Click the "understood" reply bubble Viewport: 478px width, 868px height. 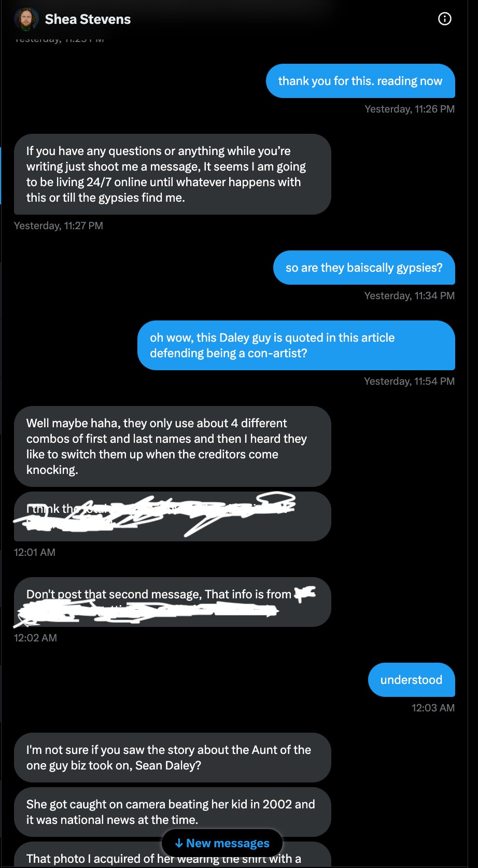pyautogui.click(x=411, y=680)
